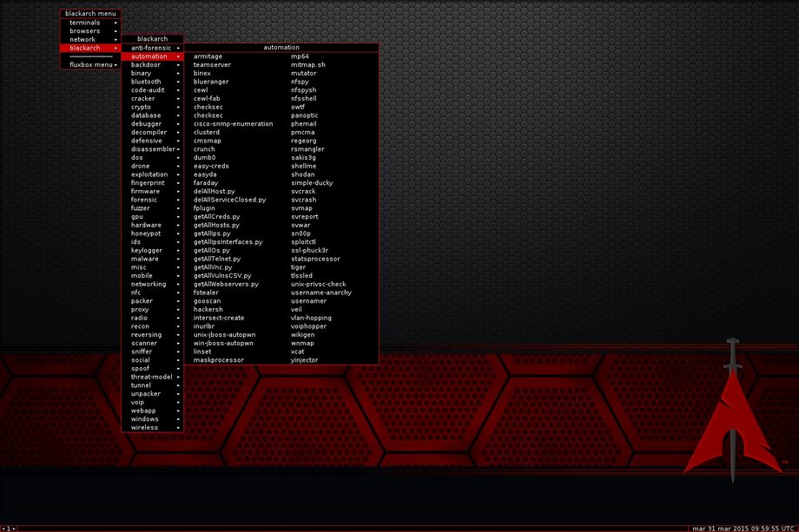This screenshot has width=799, height=532.
Task: Expand the network submenu
Action: pyautogui.click(x=90, y=39)
